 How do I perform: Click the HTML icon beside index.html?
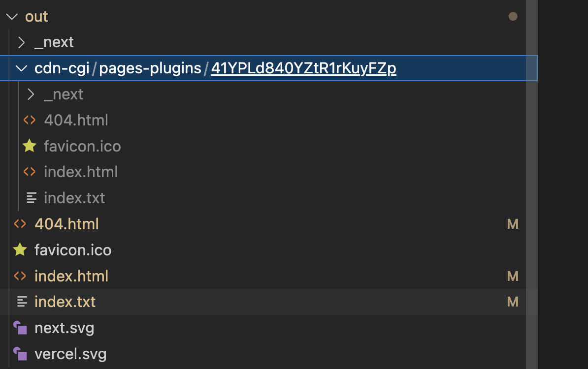pyautogui.click(x=20, y=276)
